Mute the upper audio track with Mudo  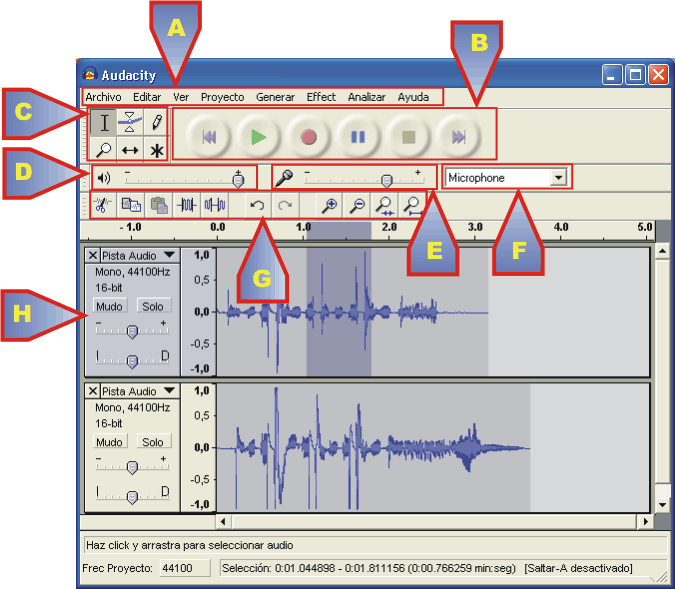coord(109,306)
